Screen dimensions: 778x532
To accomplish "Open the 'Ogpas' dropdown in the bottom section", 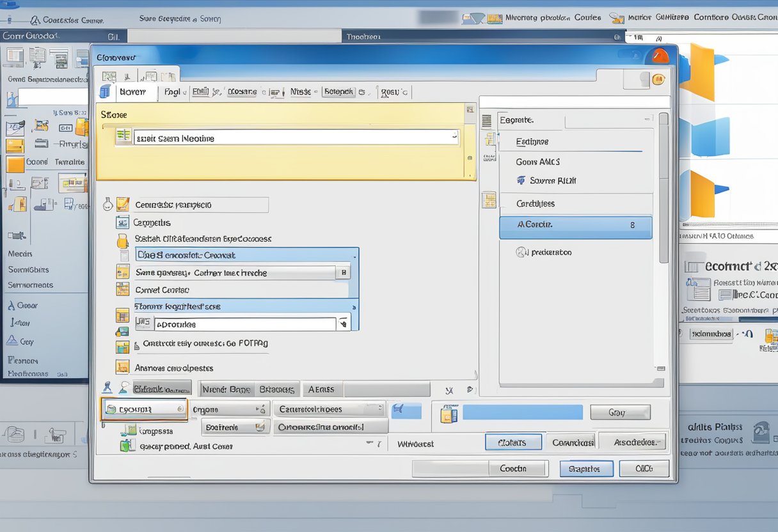I will 261,409.
